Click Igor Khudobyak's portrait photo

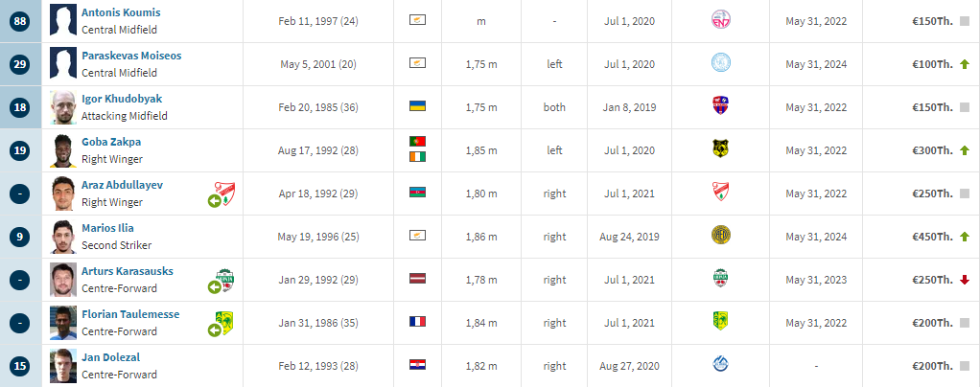pyautogui.click(x=63, y=107)
